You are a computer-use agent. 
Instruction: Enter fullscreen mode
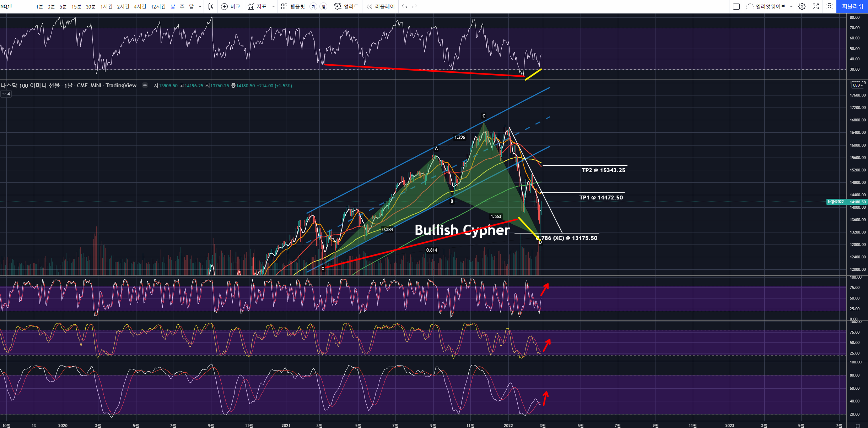pyautogui.click(x=816, y=6)
